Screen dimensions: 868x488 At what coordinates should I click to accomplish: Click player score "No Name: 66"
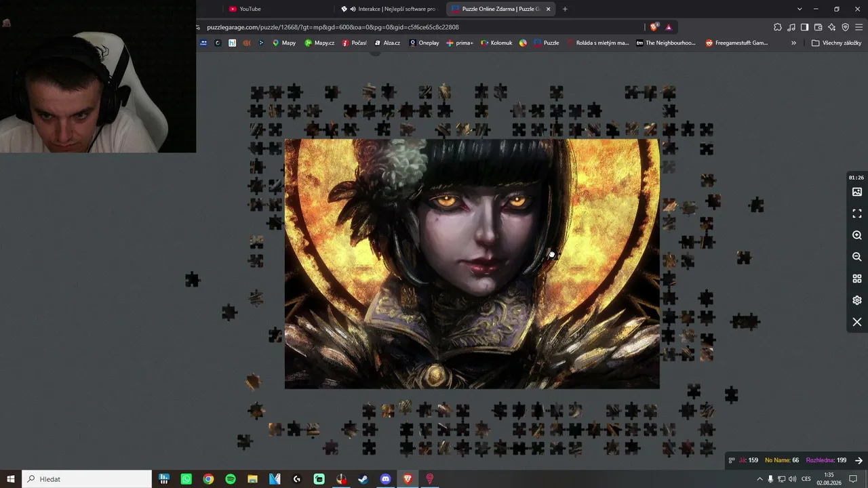click(782, 460)
